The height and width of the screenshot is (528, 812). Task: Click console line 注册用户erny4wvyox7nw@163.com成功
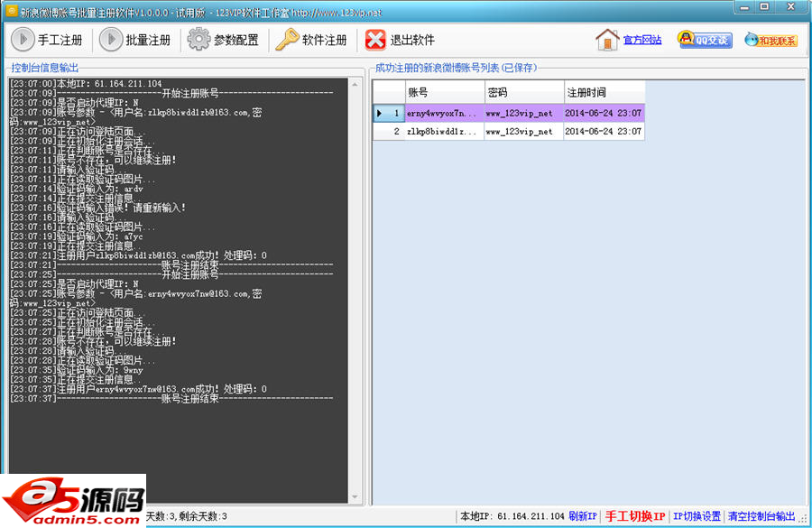[x=139, y=389]
